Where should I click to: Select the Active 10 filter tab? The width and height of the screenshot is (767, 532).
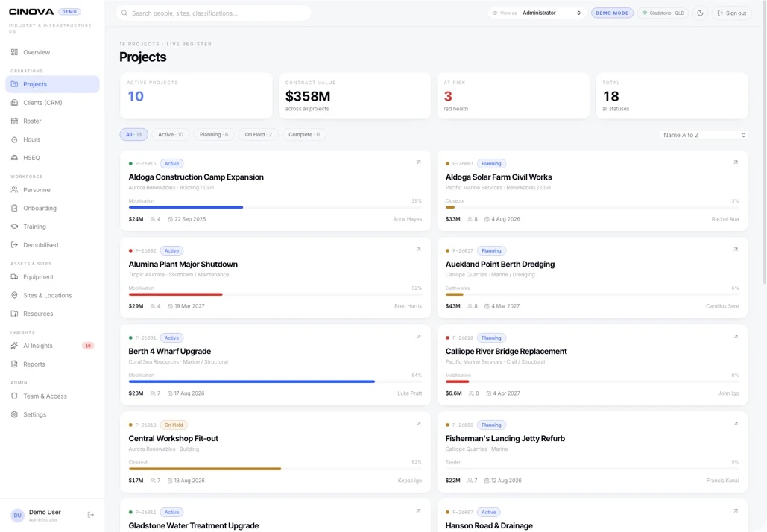[x=170, y=134]
